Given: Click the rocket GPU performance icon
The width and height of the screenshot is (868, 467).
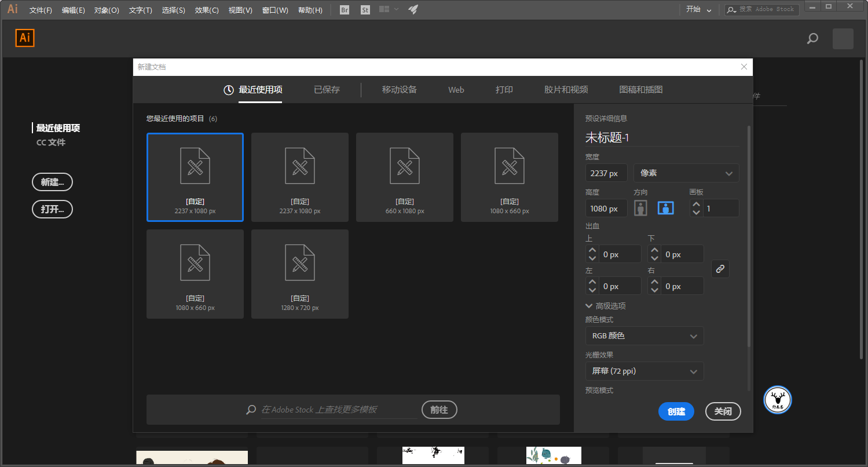Looking at the screenshot, I should 413,9.
